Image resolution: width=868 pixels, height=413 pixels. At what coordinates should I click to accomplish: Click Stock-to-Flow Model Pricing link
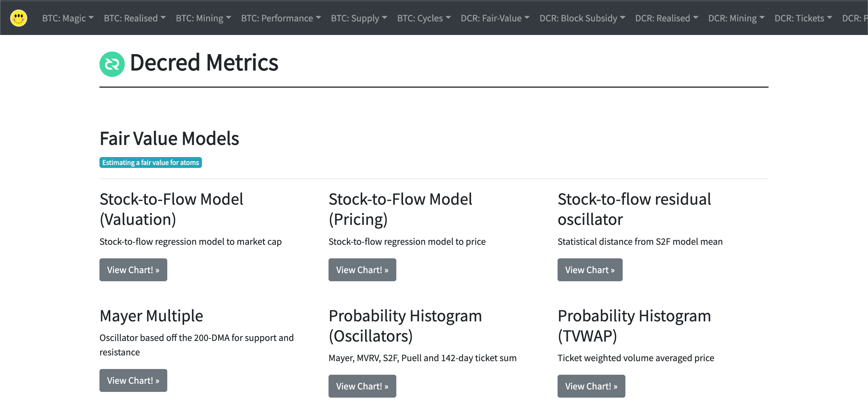tap(362, 270)
